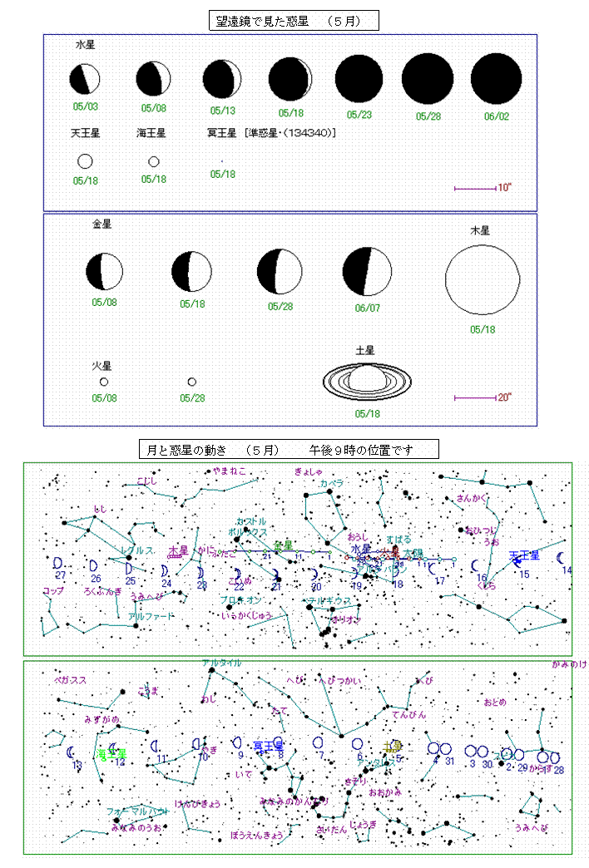Click Mercury's disk dated 05/23

click(x=359, y=79)
